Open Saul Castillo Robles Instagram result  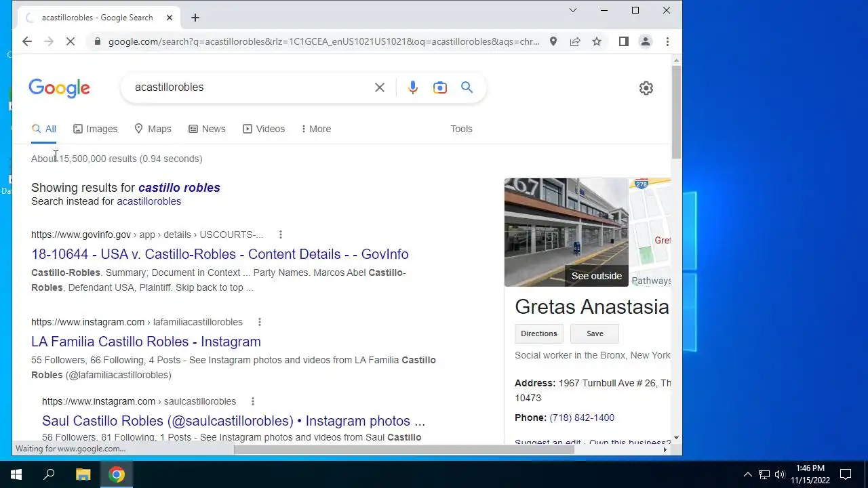pyautogui.click(x=233, y=421)
